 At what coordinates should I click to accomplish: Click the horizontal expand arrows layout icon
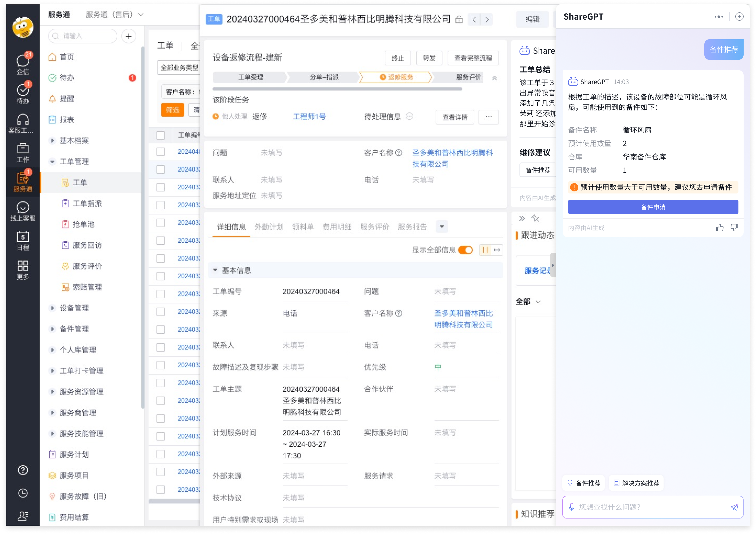[497, 250]
